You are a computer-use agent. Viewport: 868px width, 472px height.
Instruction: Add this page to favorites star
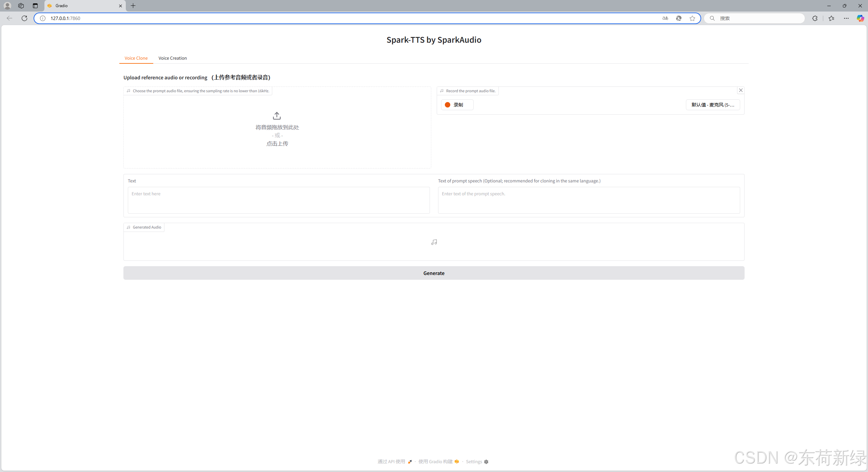[692, 18]
